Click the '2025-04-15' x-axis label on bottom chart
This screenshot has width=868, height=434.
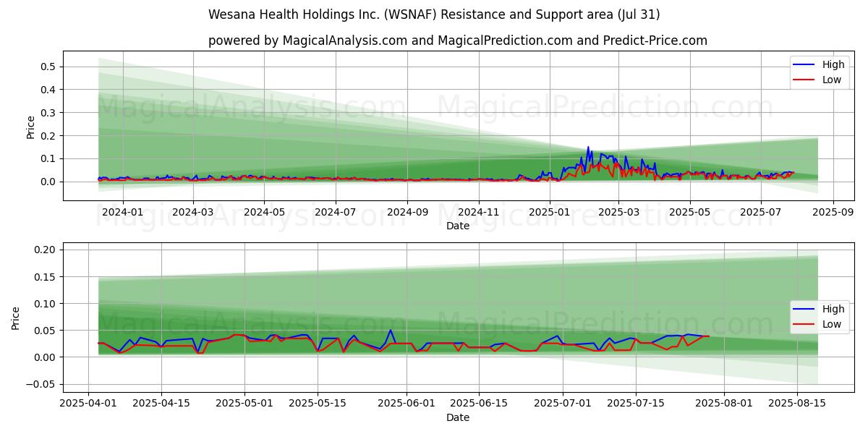coord(161,404)
